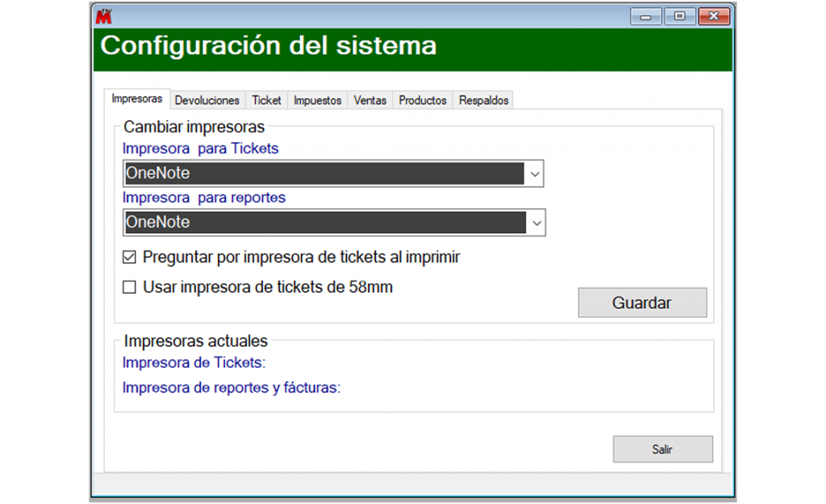Click the Configuración del sistema header title
Screen dimensions: 826x504
point(269,46)
